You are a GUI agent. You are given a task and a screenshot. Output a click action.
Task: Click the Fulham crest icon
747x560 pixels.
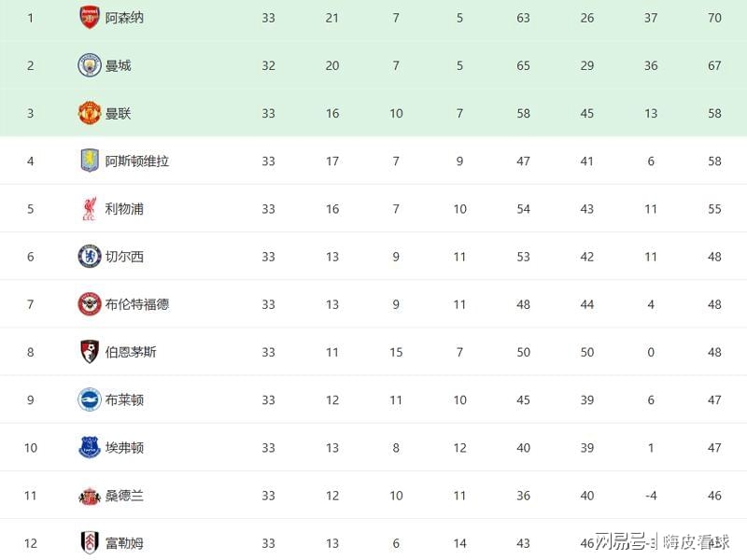pyautogui.click(x=89, y=543)
